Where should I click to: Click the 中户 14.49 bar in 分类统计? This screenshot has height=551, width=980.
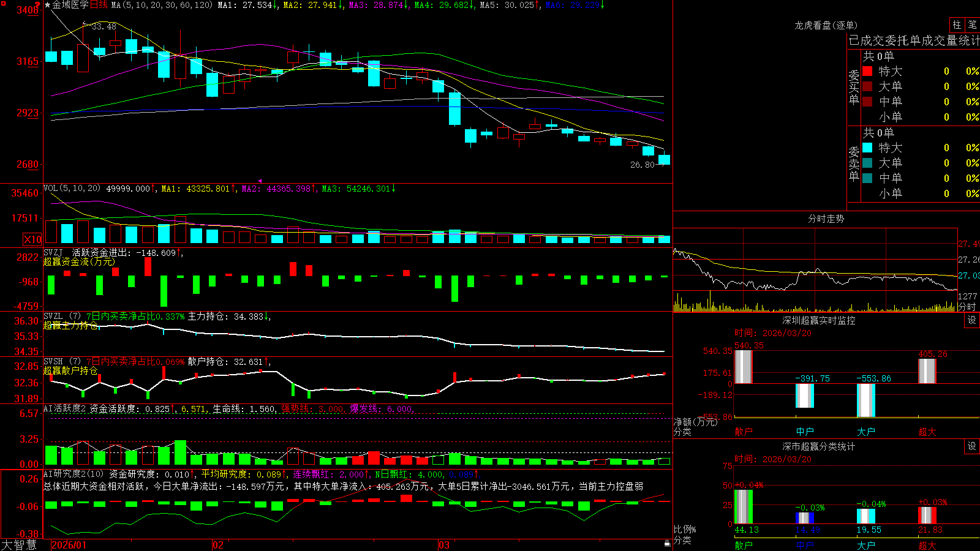pyautogui.click(x=804, y=518)
